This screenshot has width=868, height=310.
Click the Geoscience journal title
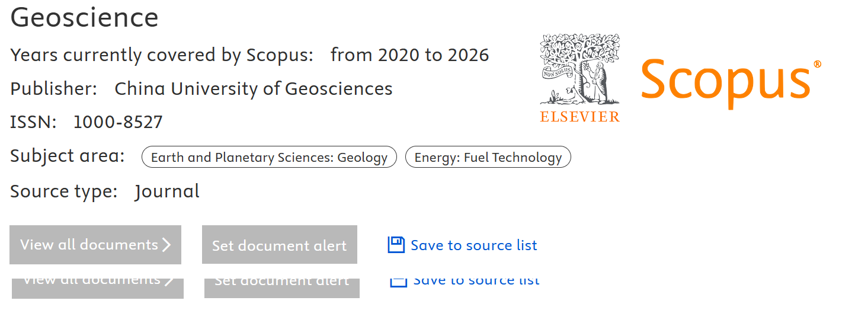click(85, 18)
